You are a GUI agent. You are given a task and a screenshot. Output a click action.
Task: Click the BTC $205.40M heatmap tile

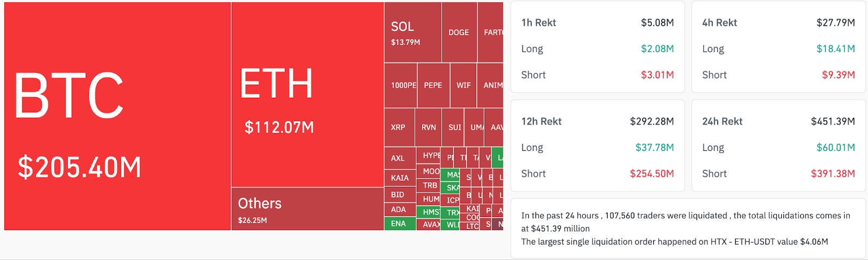[x=117, y=116]
